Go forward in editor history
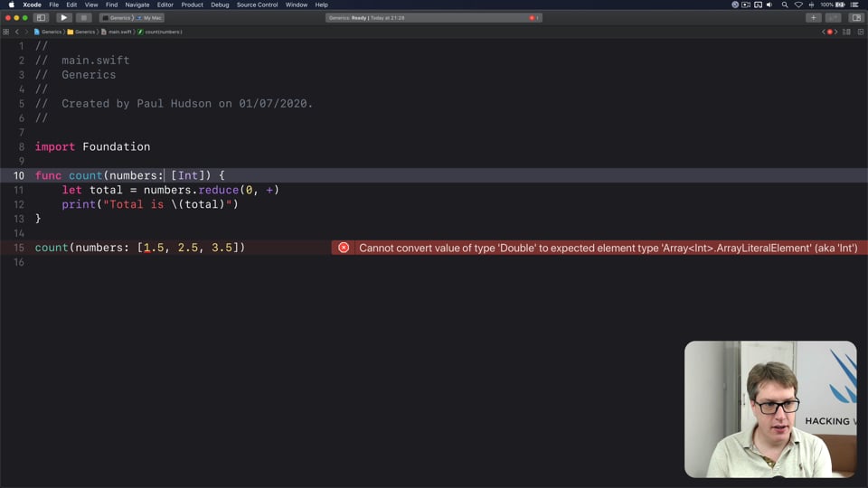 click(x=26, y=32)
